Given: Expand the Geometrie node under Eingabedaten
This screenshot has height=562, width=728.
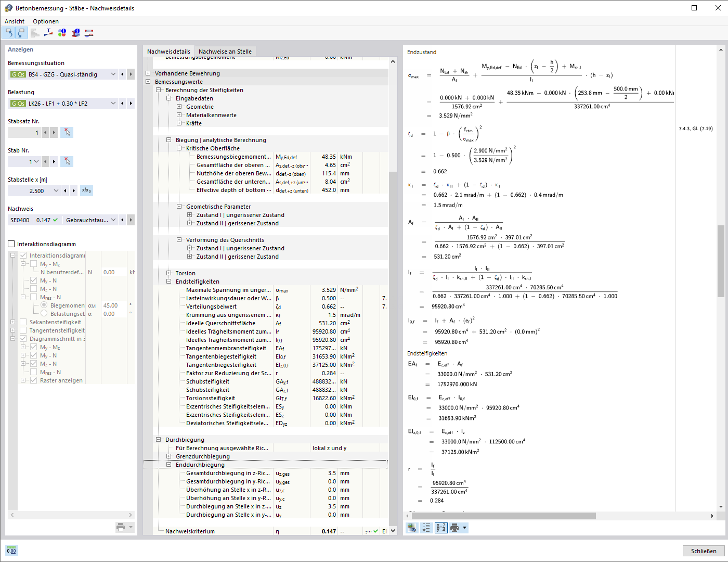Looking at the screenshot, I should pyautogui.click(x=179, y=107).
